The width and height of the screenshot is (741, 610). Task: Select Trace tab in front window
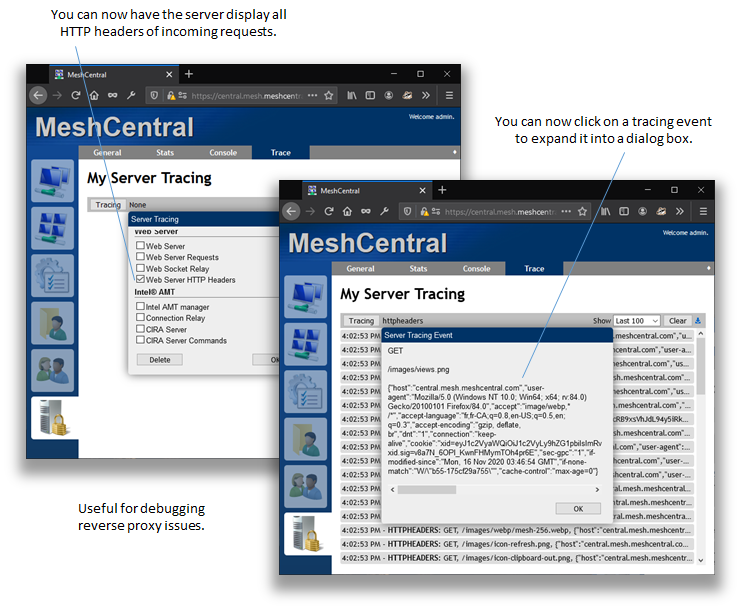pos(534,268)
